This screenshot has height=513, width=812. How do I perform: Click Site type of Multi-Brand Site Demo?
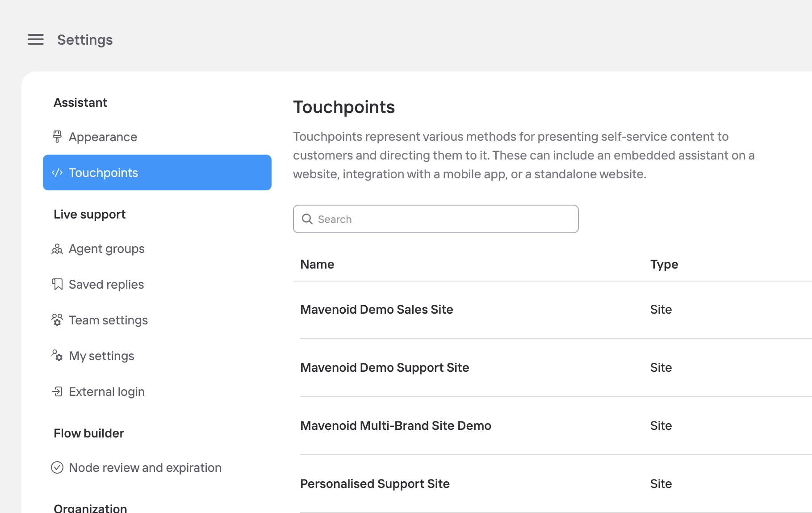click(x=661, y=425)
